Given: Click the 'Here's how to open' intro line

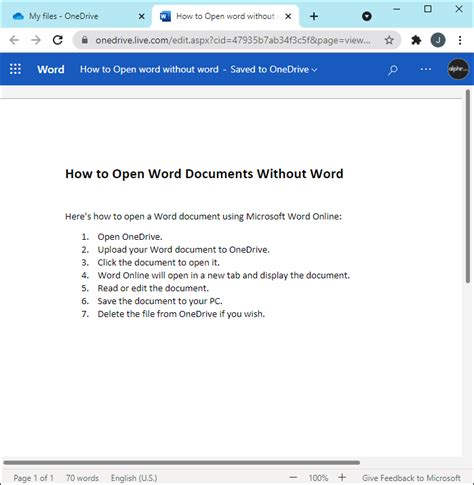Looking at the screenshot, I should tap(203, 216).
